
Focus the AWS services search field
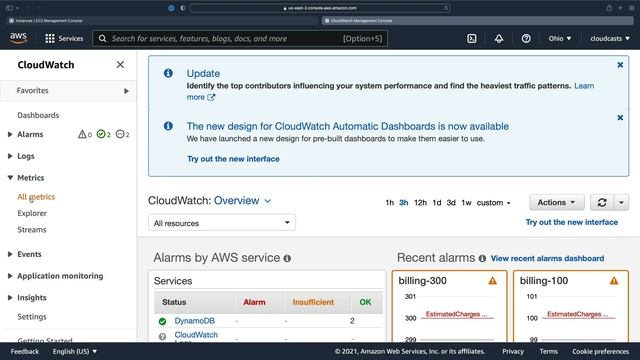[x=240, y=38]
